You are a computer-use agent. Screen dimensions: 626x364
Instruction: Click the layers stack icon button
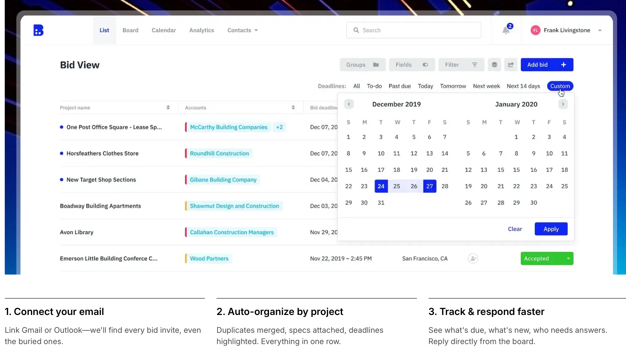494,65
